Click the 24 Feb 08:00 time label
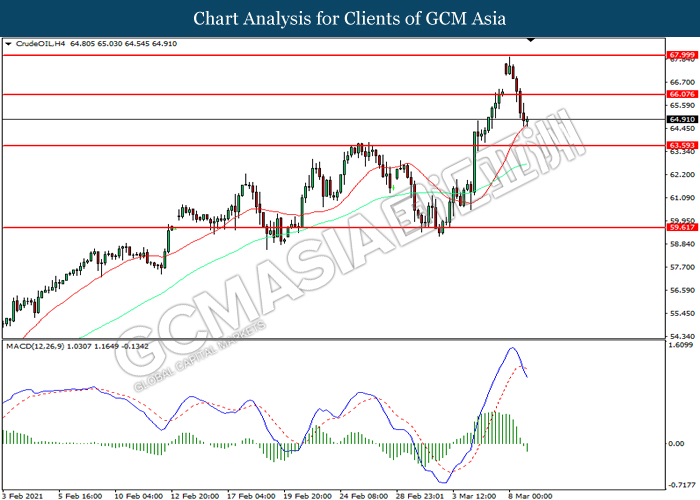 (363, 496)
